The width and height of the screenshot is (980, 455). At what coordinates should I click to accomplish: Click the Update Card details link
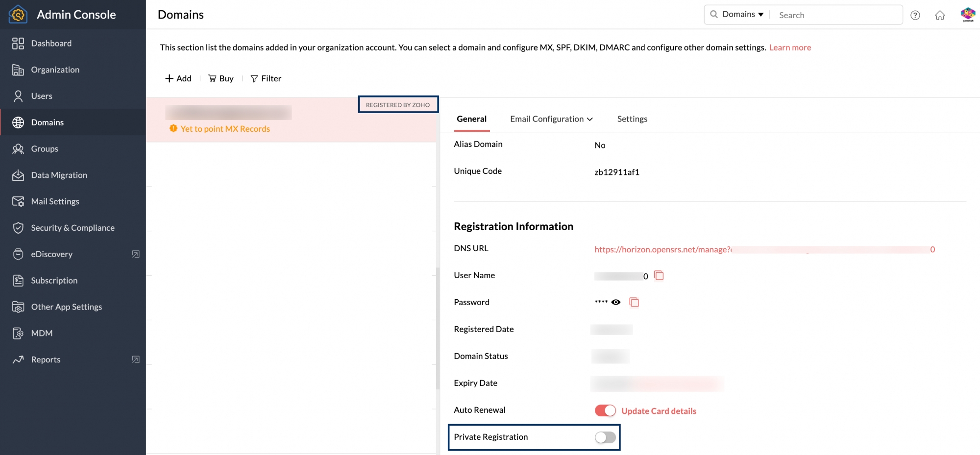(659, 411)
